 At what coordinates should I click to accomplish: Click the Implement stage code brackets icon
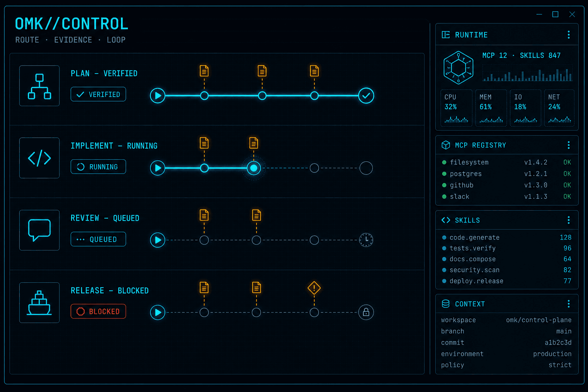click(x=39, y=158)
